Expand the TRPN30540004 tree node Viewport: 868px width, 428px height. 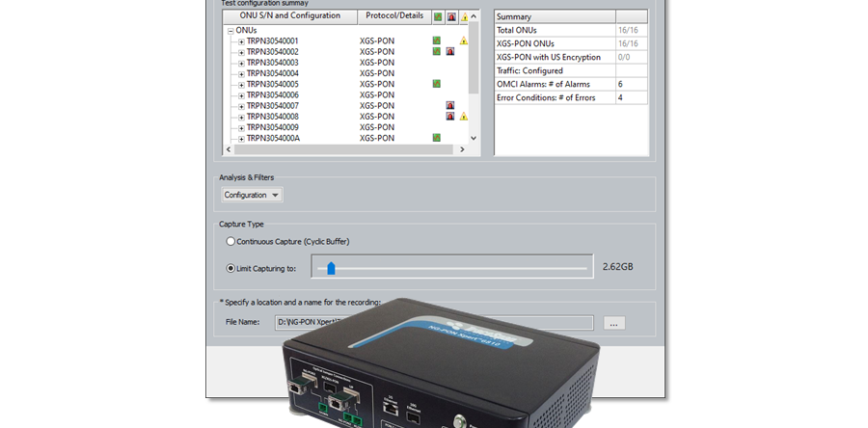click(x=241, y=74)
